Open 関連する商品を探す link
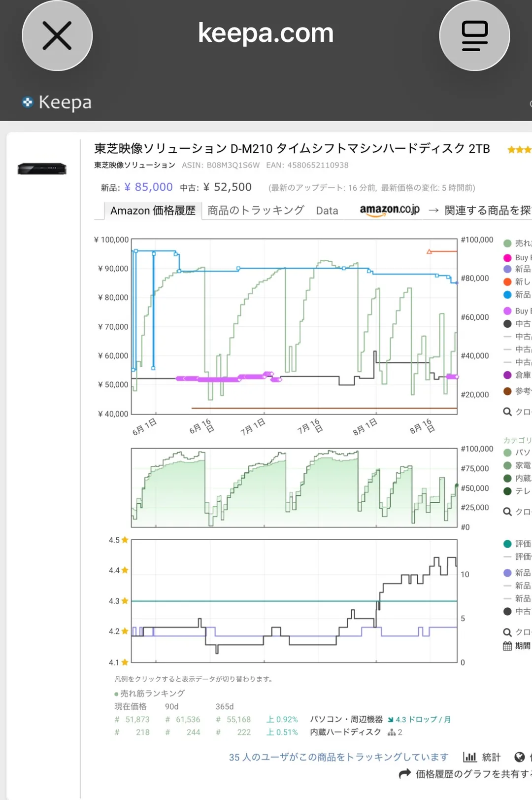This screenshot has width=532, height=800. [488, 210]
